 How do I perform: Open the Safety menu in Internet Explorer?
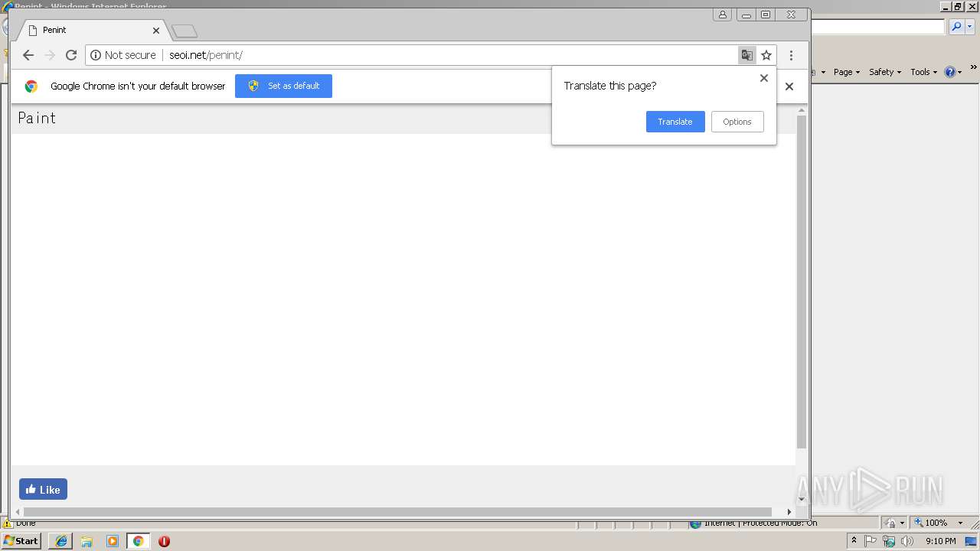coord(885,72)
